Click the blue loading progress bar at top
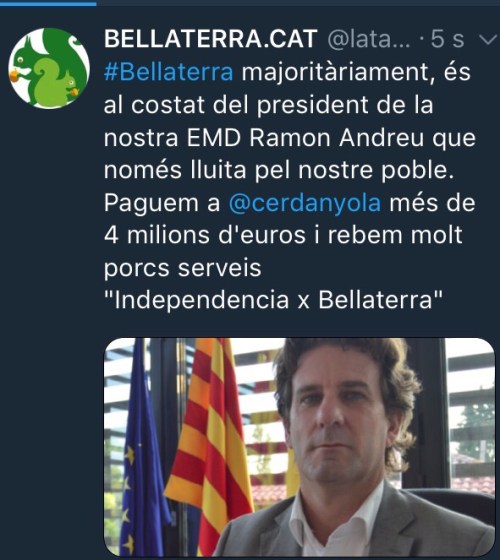Viewport: 500px width, 560px height. (x=48, y=2)
